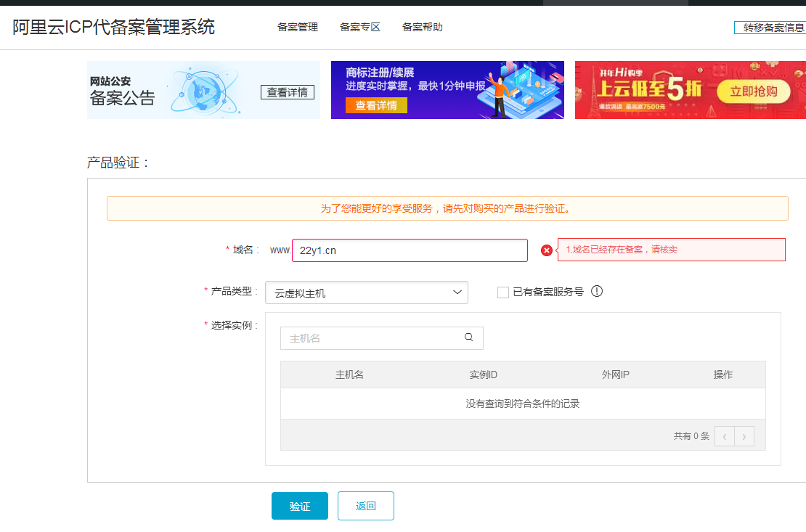Click the 选择实例 field label
The image size is (806, 532).
232,325
